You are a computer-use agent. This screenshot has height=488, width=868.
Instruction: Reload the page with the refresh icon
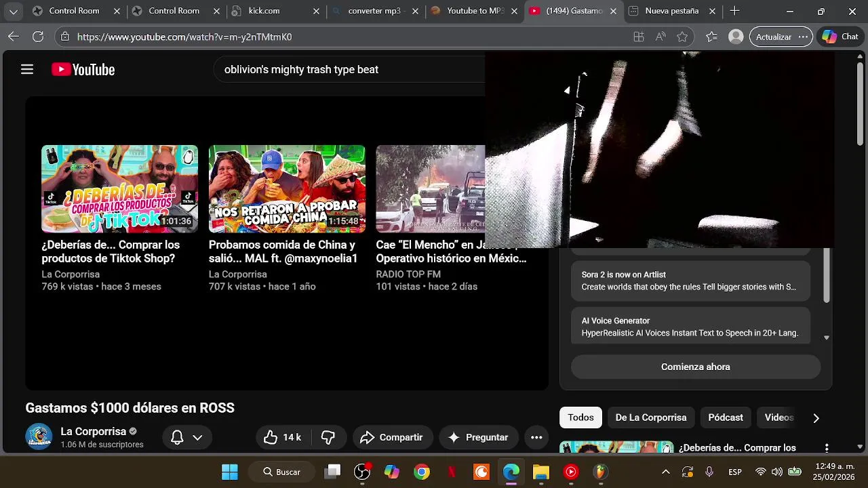[x=38, y=37]
